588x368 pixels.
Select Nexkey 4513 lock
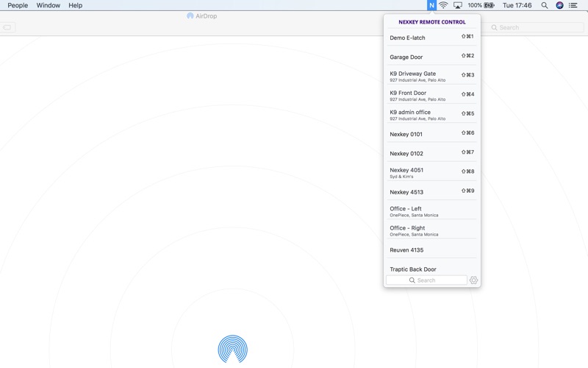431,192
